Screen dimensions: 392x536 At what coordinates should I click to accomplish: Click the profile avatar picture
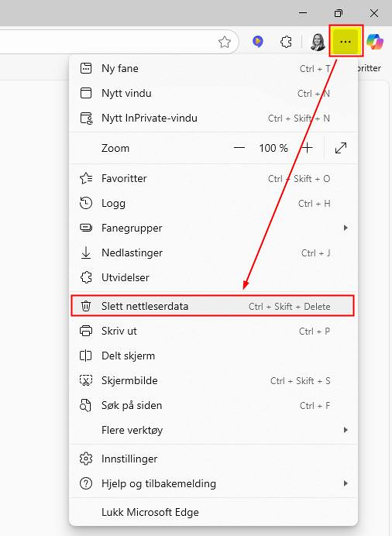tap(317, 42)
